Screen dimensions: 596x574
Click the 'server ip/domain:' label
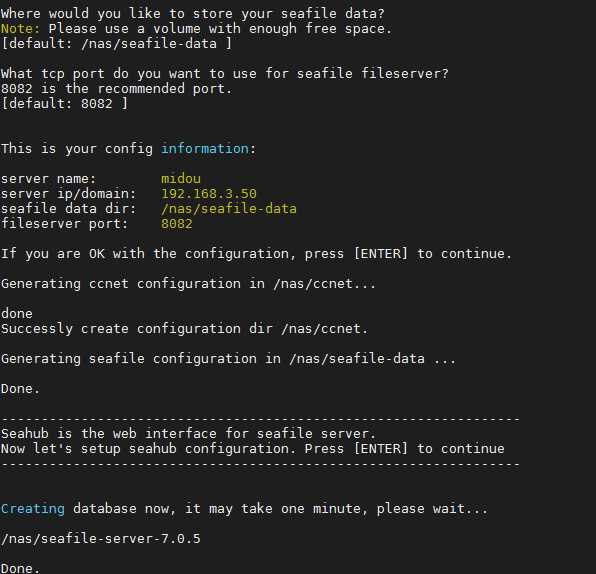(68, 193)
